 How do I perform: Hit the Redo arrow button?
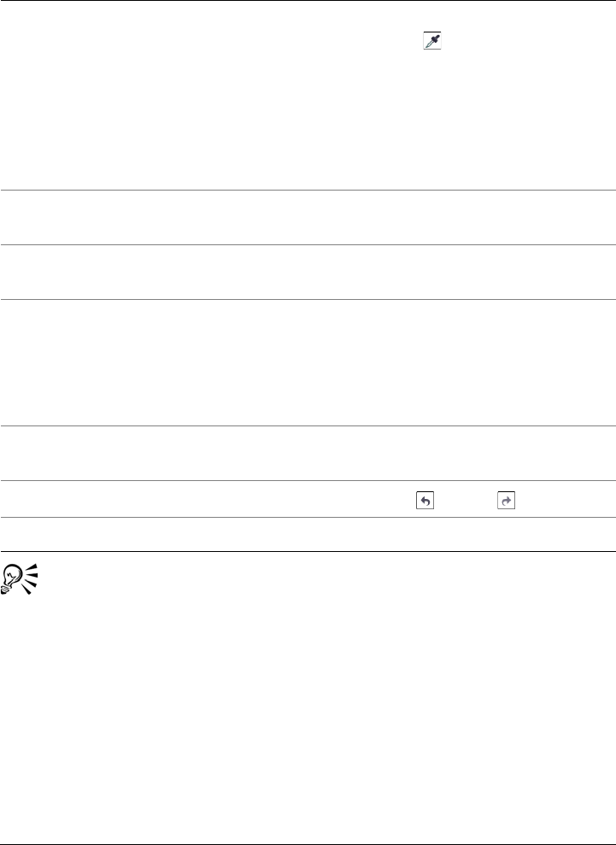pyautogui.click(x=505, y=499)
